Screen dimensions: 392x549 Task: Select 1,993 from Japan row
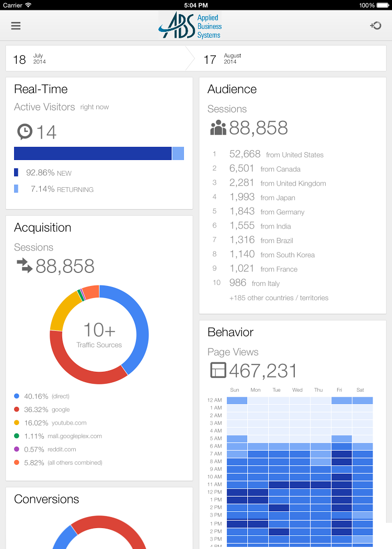coord(253,197)
